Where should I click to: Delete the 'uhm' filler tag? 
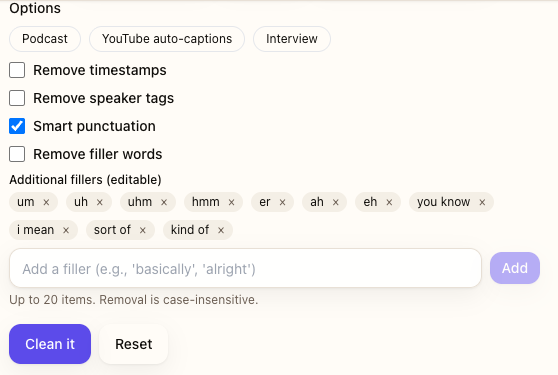coord(164,202)
